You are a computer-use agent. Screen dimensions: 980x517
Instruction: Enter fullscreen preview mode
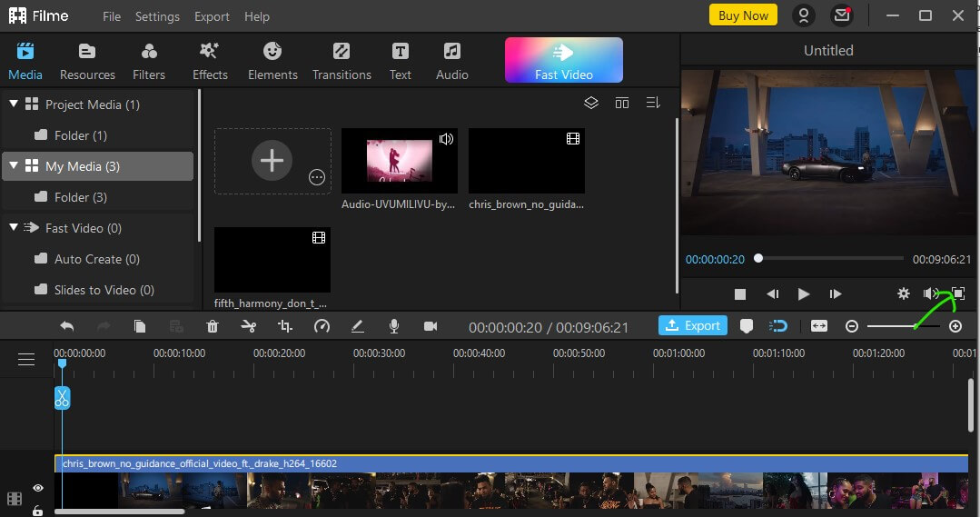click(958, 293)
